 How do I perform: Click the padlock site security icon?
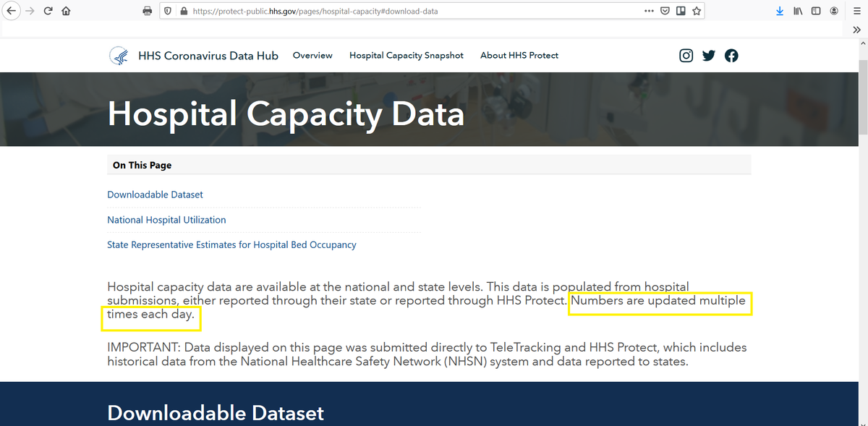pyautogui.click(x=183, y=11)
